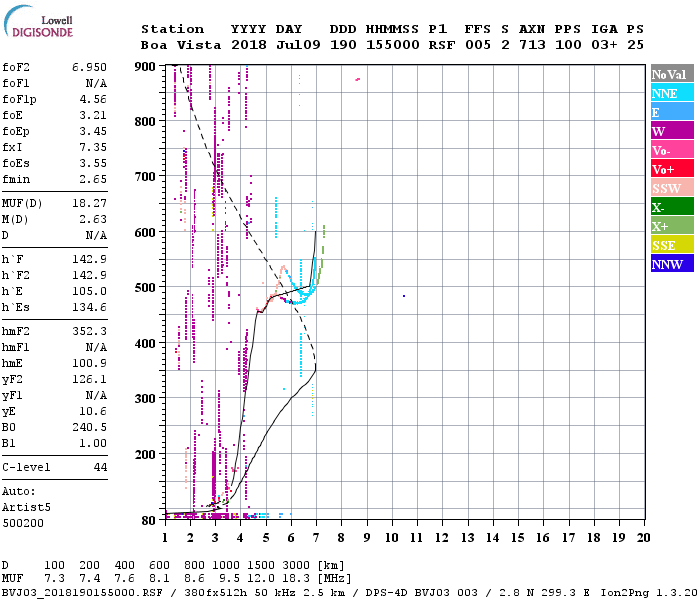Click the Jul09 date in header
This screenshot has width=700, height=600.
coord(298,45)
